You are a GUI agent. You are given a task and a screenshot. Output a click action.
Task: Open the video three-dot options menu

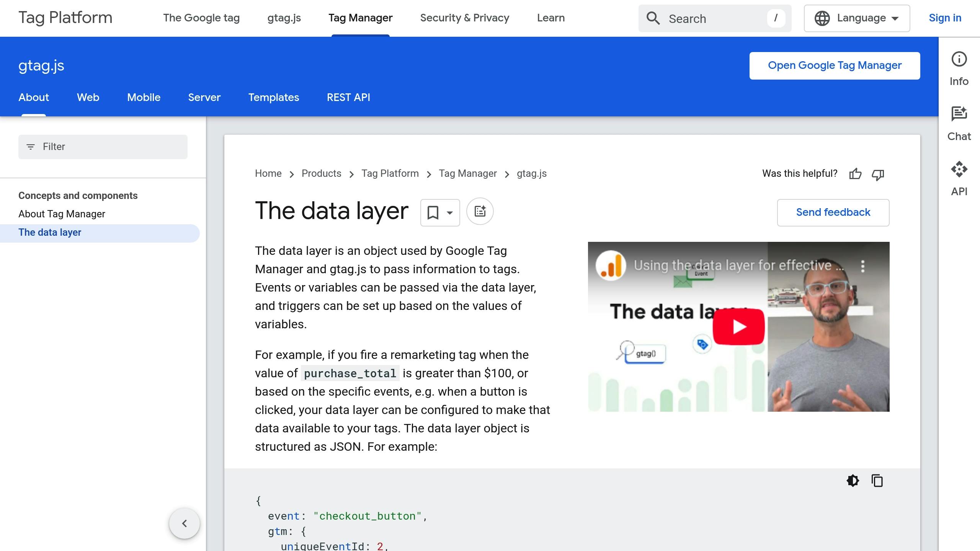pos(862,266)
